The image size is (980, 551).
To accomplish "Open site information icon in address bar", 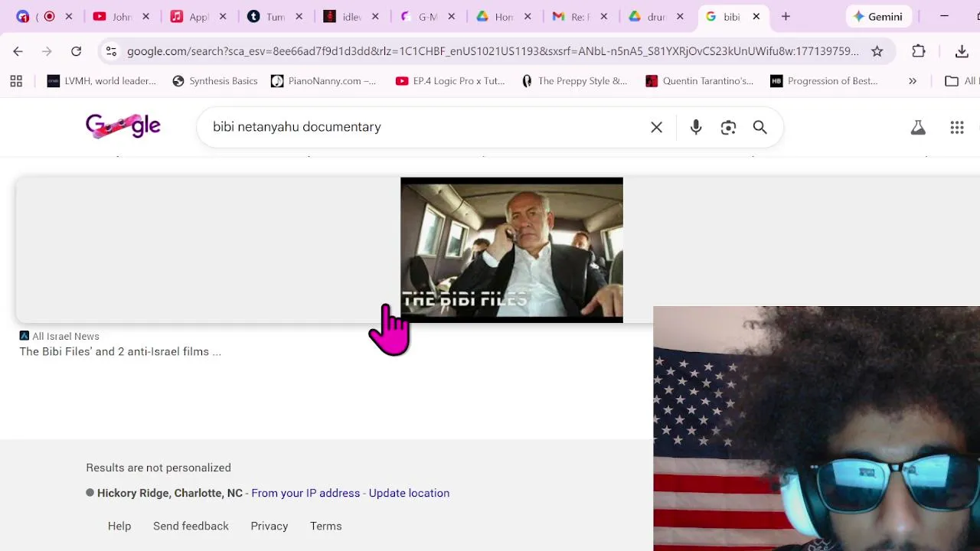I will (111, 51).
